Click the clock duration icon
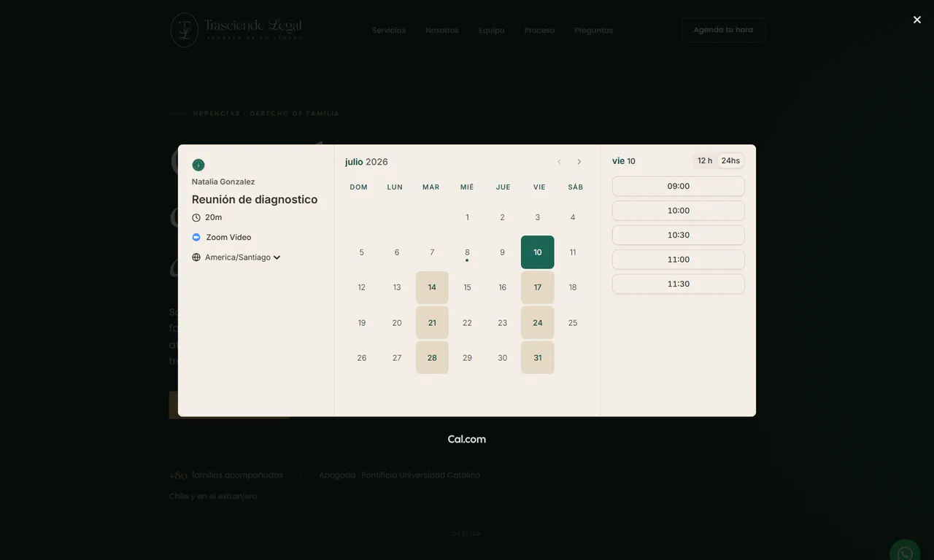934x560 pixels. pos(196,217)
